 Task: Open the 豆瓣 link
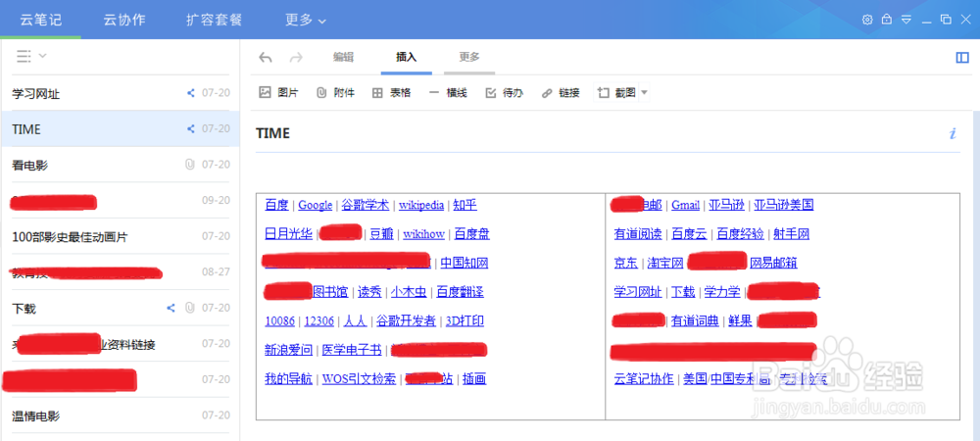pos(381,233)
